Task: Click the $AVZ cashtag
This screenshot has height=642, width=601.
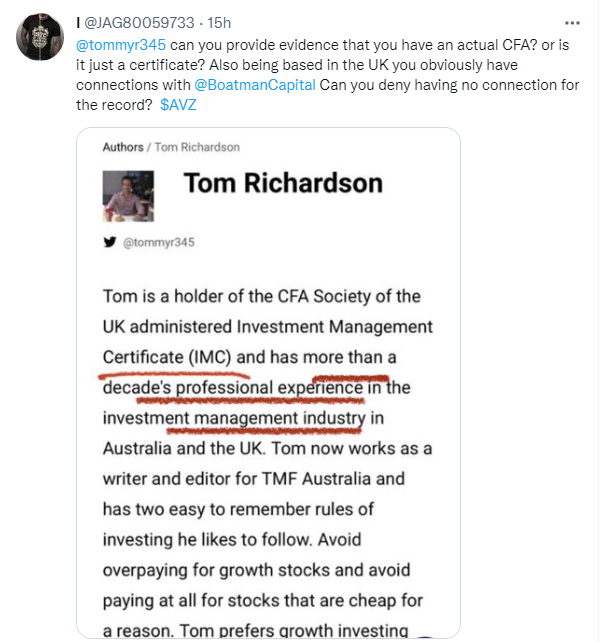Action: [x=180, y=105]
